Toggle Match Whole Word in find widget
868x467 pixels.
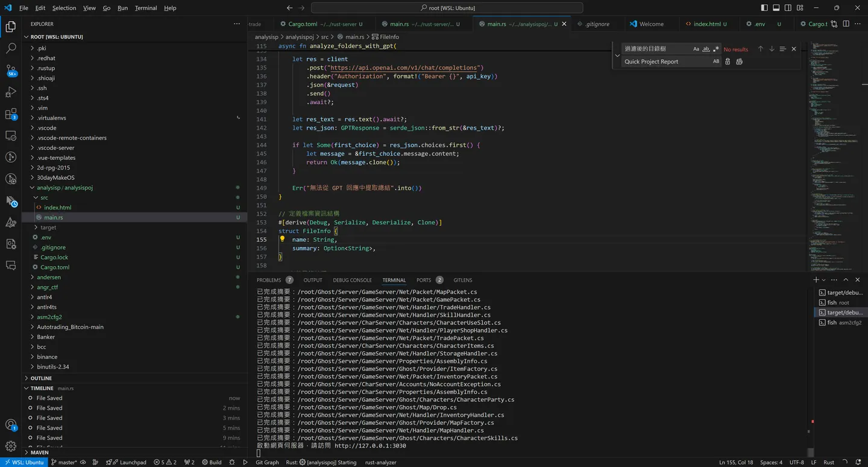tap(706, 49)
